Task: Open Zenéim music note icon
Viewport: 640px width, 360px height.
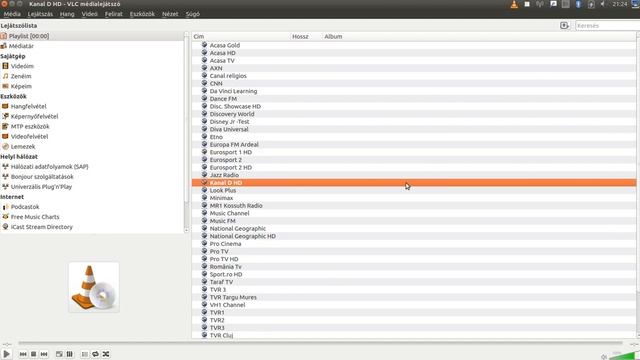Action: coord(5,76)
